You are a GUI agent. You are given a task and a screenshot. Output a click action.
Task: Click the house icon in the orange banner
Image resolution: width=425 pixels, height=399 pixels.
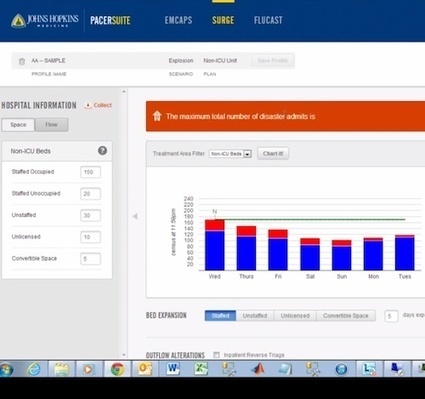[157, 116]
